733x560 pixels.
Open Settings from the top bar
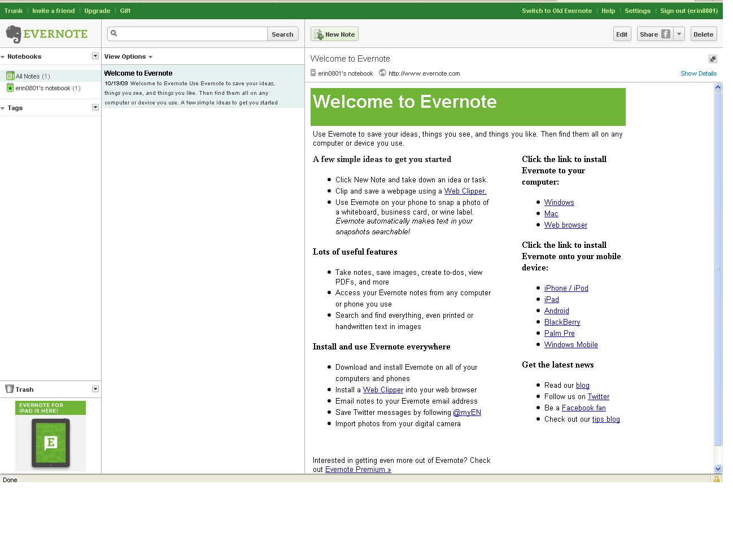[638, 10]
